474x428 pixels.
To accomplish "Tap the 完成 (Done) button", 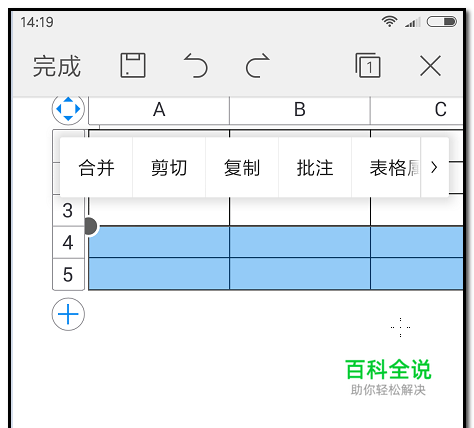I will click(57, 66).
